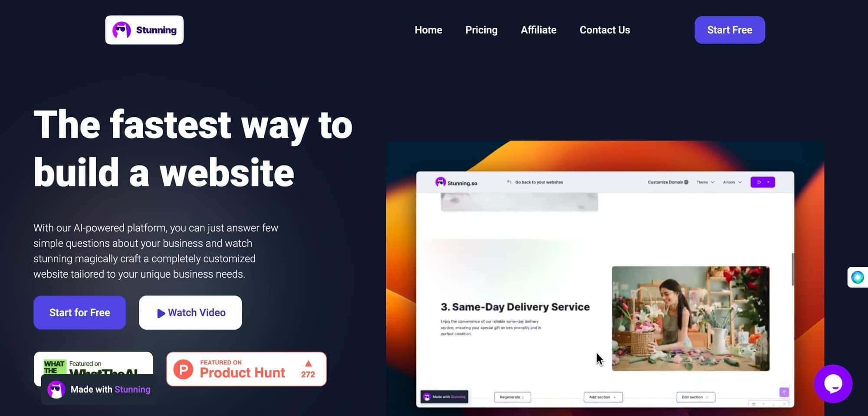Viewport: 868px width, 416px height.
Task: Click the Stunning logo in header
Action: [144, 30]
